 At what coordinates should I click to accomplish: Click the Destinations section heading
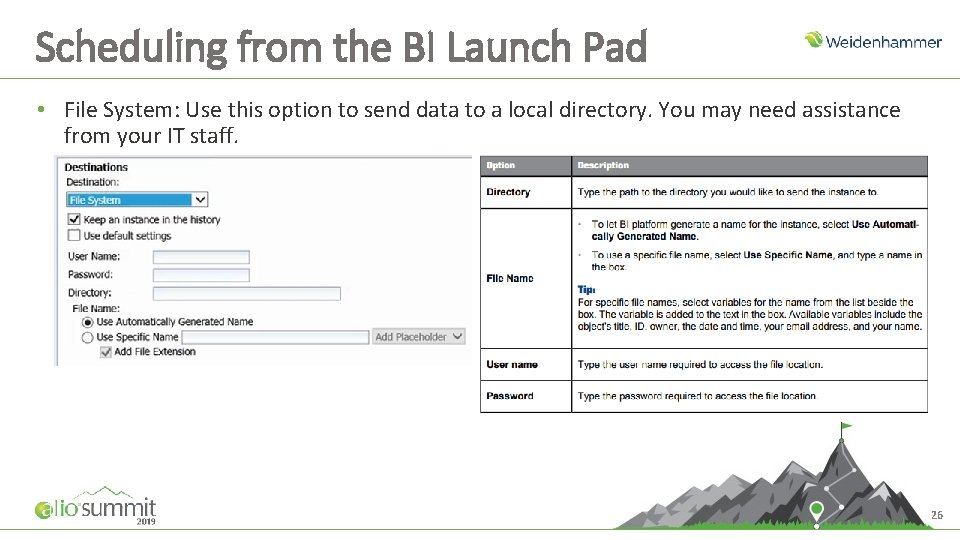pos(96,167)
